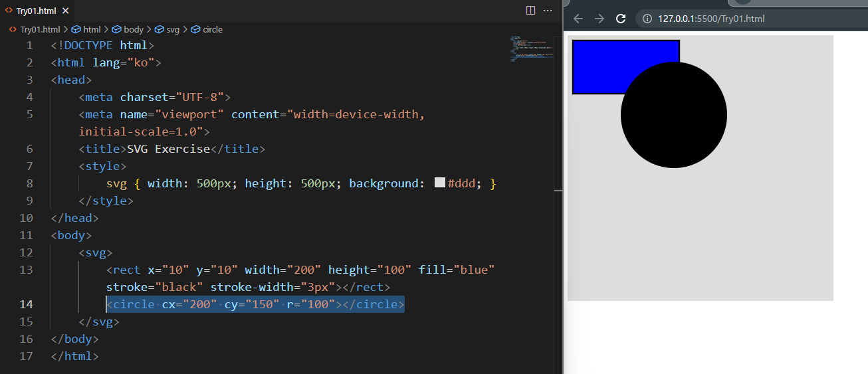This screenshot has height=374, width=868.
Task: Click the browser back arrow
Action: tap(578, 19)
